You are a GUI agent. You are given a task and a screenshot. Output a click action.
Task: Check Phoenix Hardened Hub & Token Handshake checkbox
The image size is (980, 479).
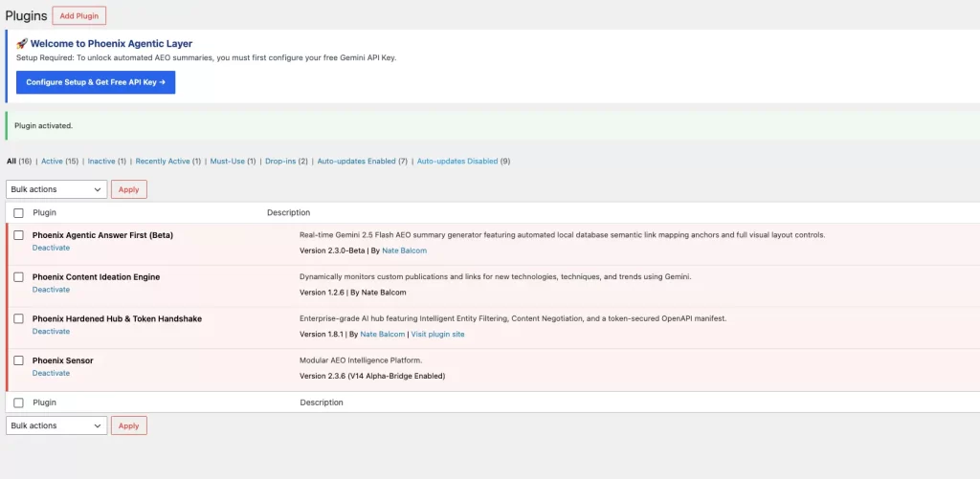19,318
